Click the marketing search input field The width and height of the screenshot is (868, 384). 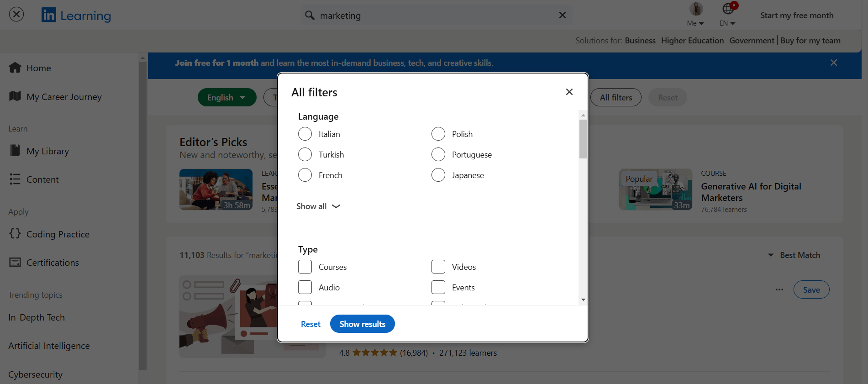coord(436,15)
